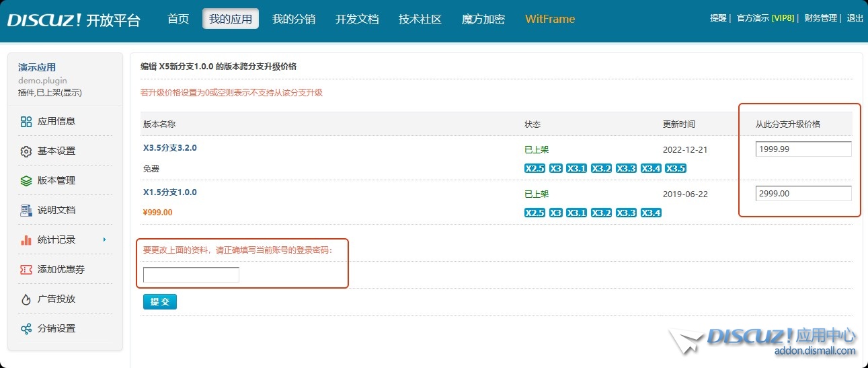Viewport: 868px width, 368px height.
Task: Open 财务管理 in header
Action: 820,18
